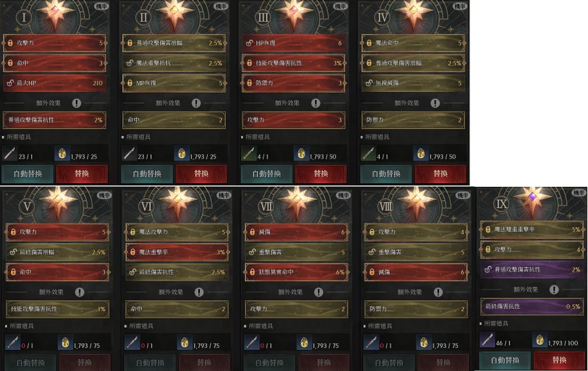Select the 狀態異常命中 stat row in panel VII
This screenshot has height=371, width=588.
[x=297, y=272]
